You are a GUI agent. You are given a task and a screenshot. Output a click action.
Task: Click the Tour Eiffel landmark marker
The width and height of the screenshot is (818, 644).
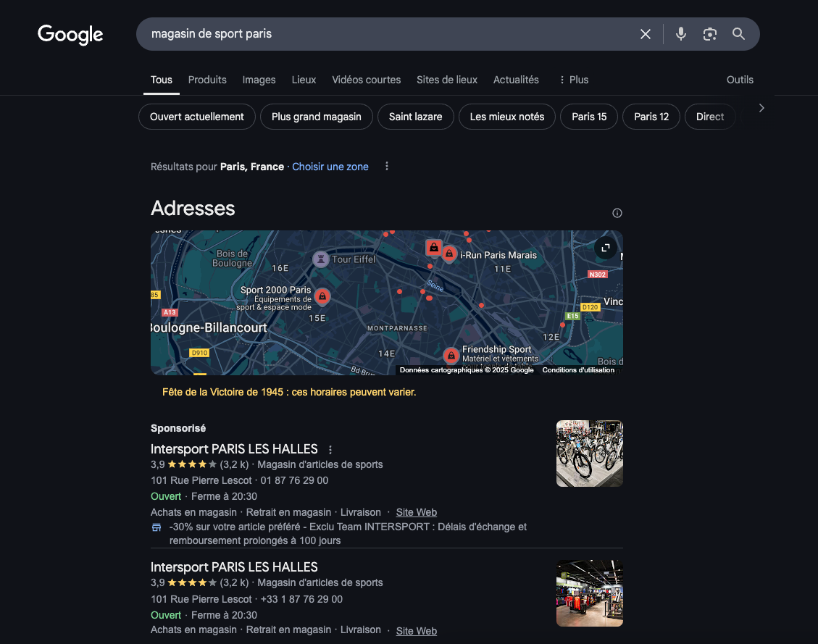point(321,259)
